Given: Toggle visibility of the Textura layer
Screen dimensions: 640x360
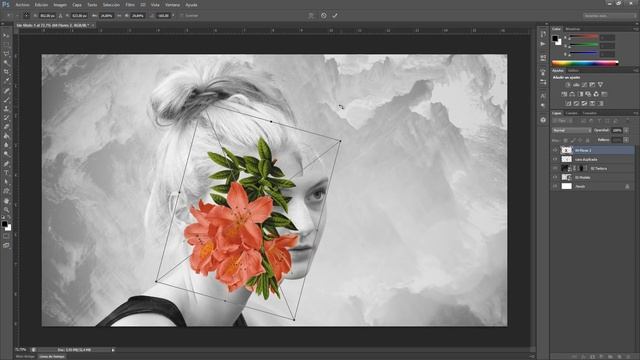Looking at the screenshot, I should coord(555,168).
